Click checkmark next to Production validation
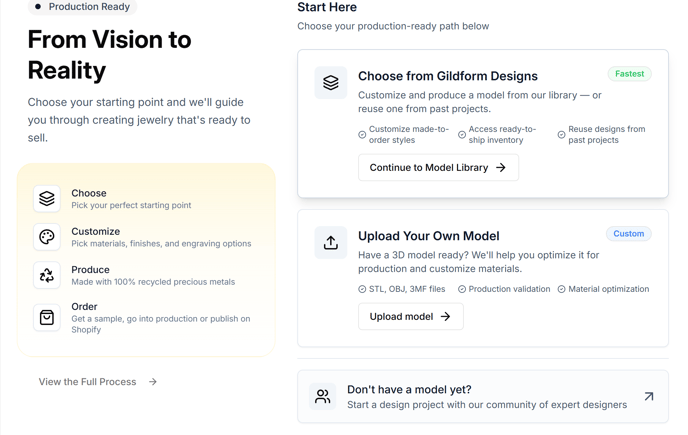The image size is (688, 435). pyautogui.click(x=462, y=289)
